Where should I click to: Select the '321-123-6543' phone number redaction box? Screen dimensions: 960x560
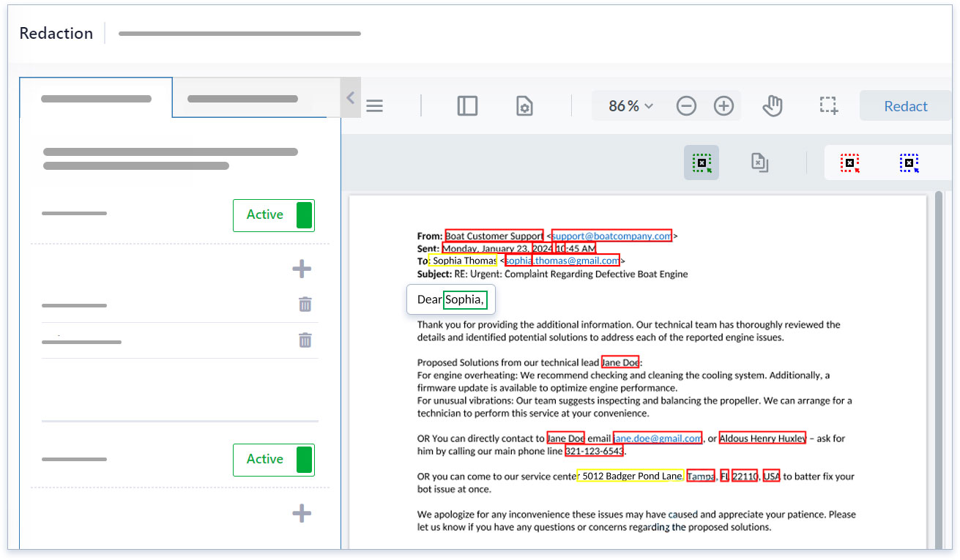click(594, 451)
